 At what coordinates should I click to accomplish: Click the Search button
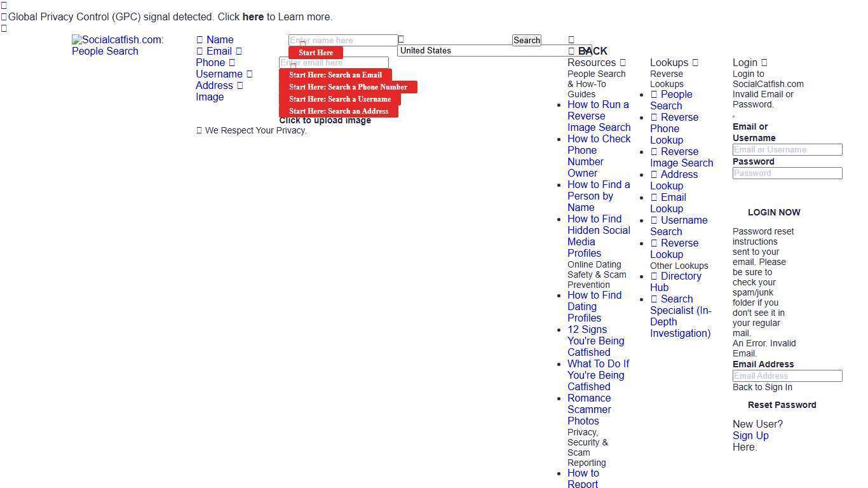(526, 40)
